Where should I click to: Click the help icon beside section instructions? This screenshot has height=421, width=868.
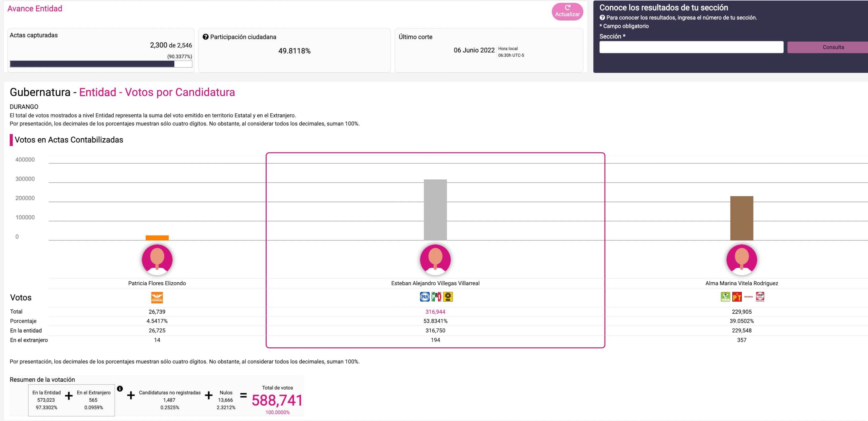(602, 17)
